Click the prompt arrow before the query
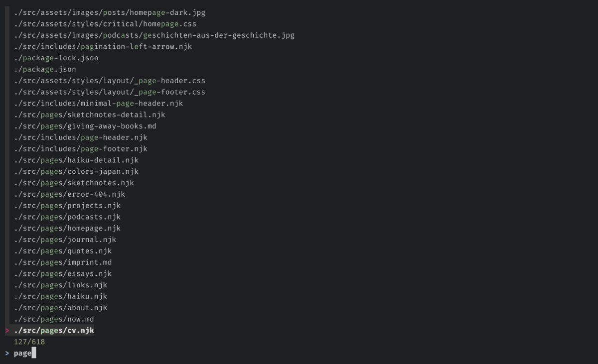This screenshot has width=598, height=364. point(7,353)
